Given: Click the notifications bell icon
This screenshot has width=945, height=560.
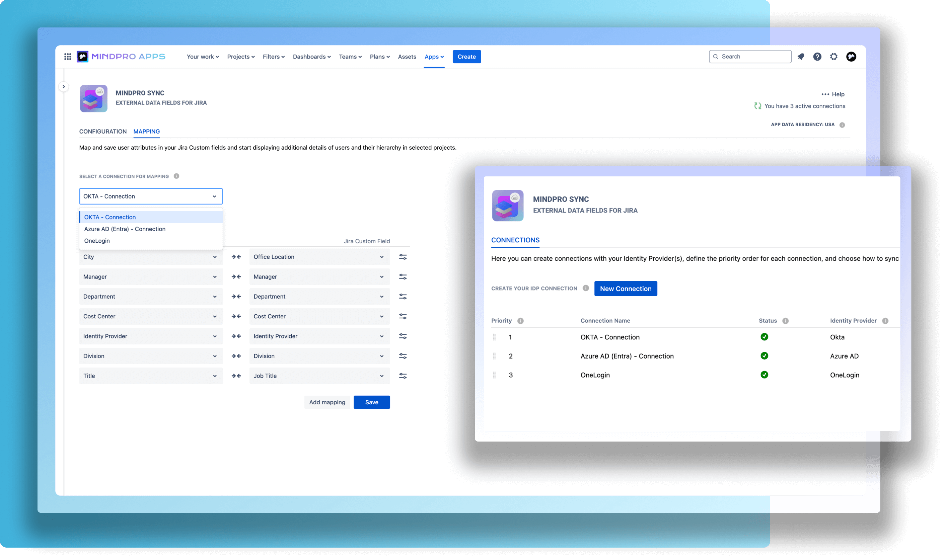Looking at the screenshot, I should point(802,57).
